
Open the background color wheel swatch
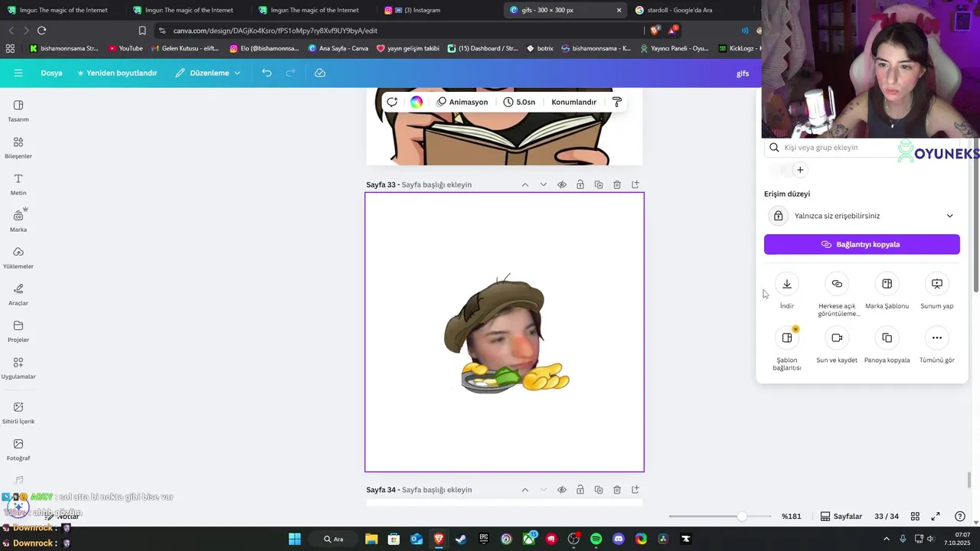pos(416,102)
